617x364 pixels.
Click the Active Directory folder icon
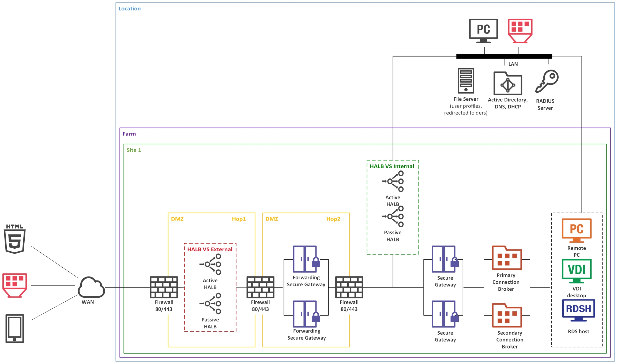(507, 84)
